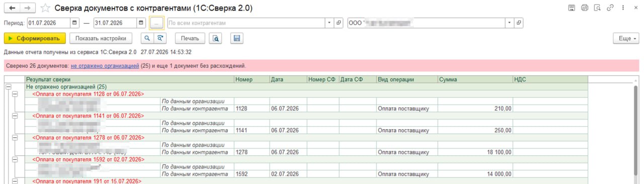Click the 'Дата' column header
Screen dimensions: 644x184
click(288, 79)
